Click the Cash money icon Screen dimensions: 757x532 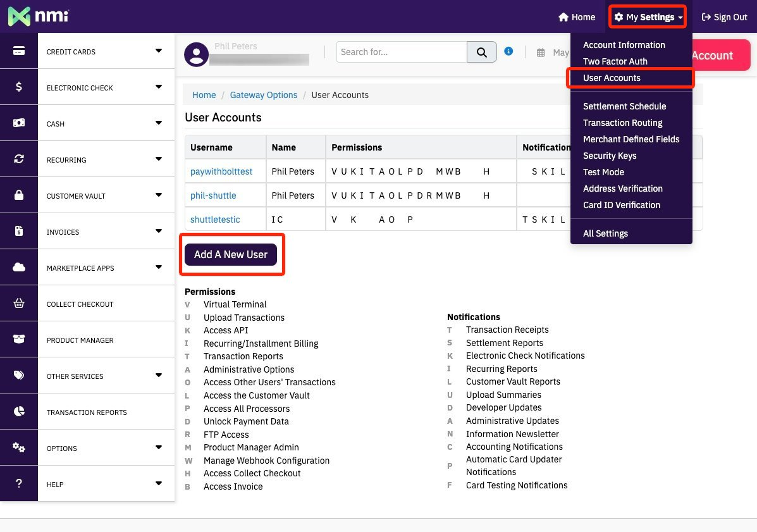19,123
